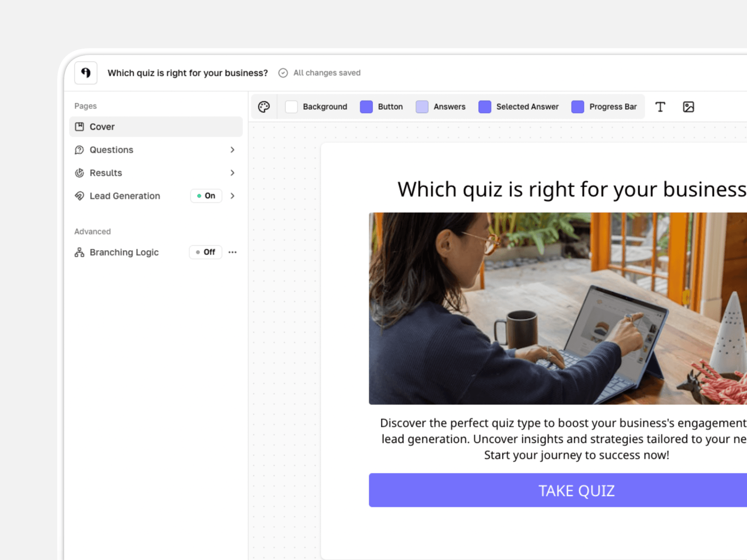Click the Questions page icon
This screenshot has height=560, width=747.
79,150
